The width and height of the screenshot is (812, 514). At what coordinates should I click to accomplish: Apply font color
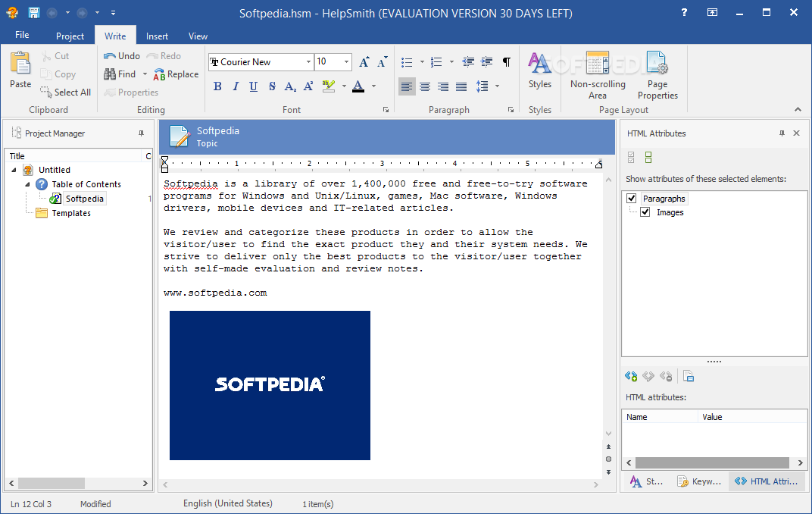pos(358,86)
